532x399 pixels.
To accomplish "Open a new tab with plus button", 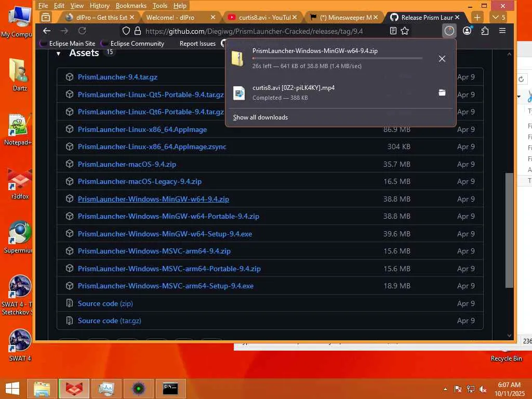I will coord(477,17).
